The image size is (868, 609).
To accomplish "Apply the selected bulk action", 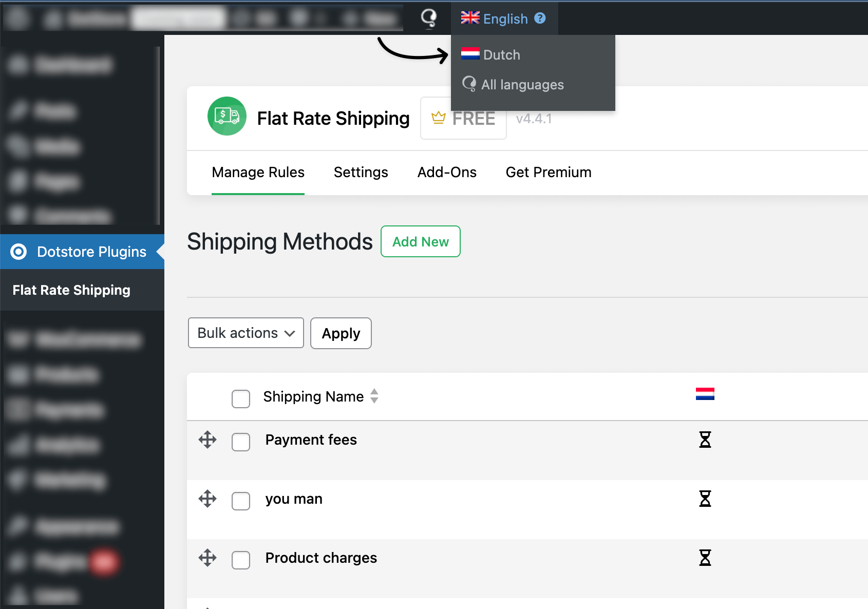I will click(x=341, y=333).
